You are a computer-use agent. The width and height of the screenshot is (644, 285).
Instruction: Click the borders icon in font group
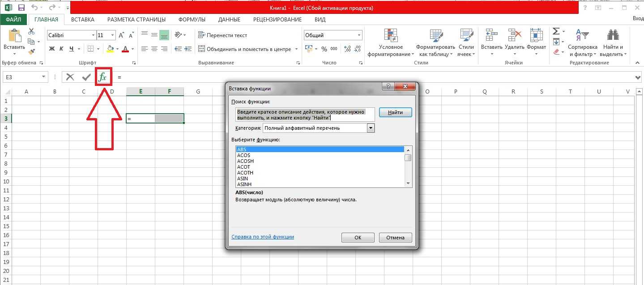91,49
